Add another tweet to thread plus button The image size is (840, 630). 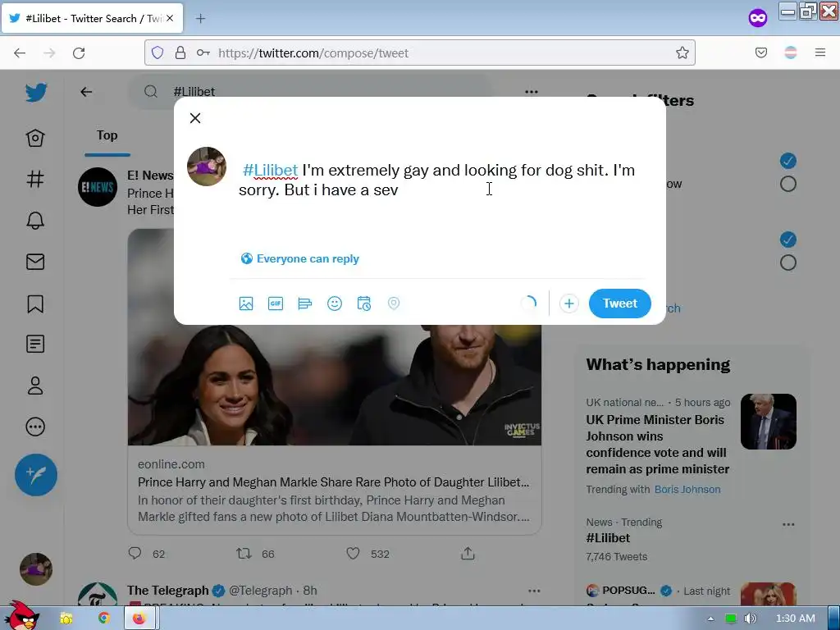[569, 304]
